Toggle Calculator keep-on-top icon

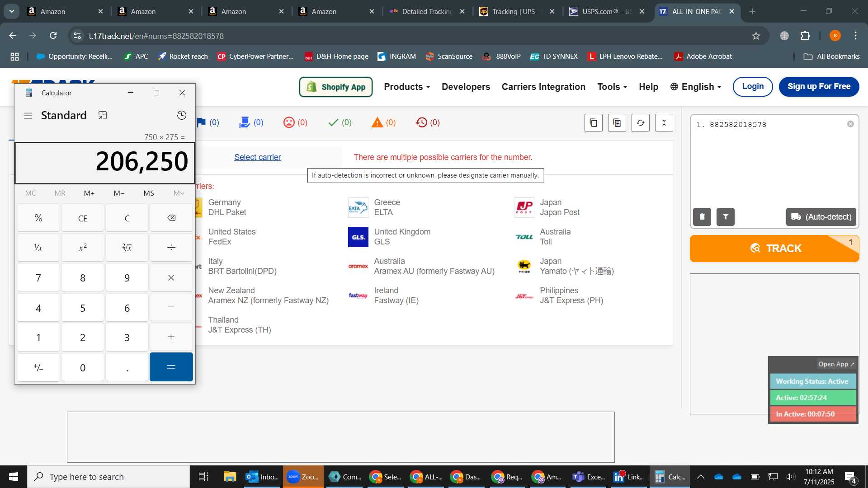[x=103, y=115]
